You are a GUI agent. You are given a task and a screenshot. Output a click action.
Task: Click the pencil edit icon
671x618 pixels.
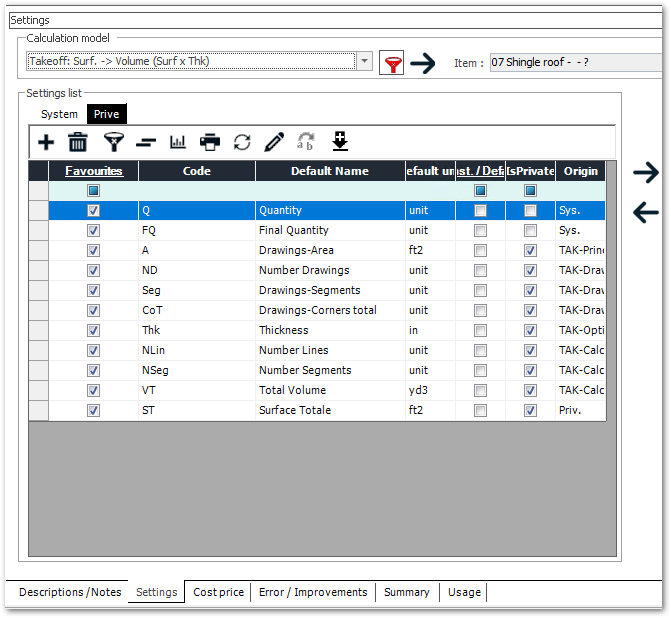[274, 142]
